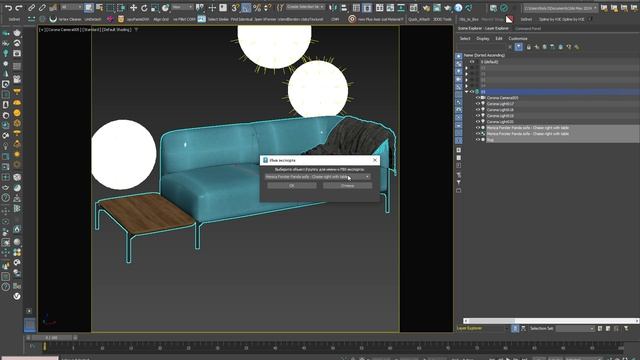640x360 pixels.
Task: Open the selection filter All dropdown
Action: pyautogui.click(x=71, y=7)
